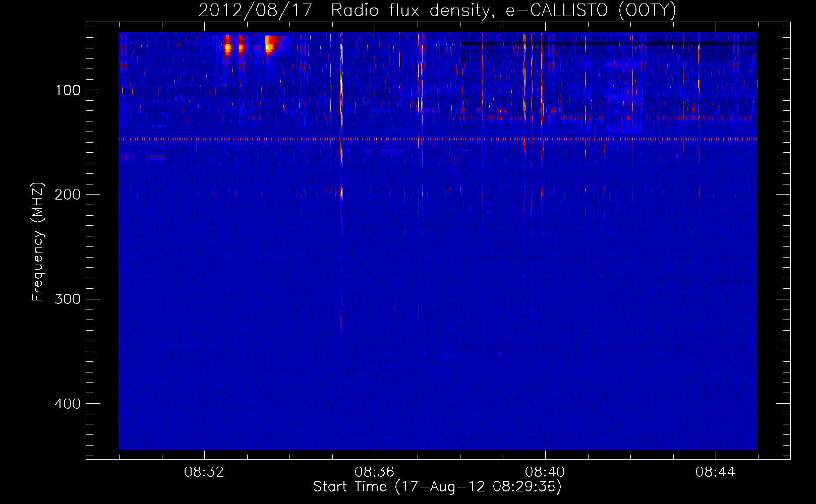The width and height of the screenshot is (816, 504).
Task: Click the 200 frequency tick label
Action: pyautogui.click(x=68, y=195)
